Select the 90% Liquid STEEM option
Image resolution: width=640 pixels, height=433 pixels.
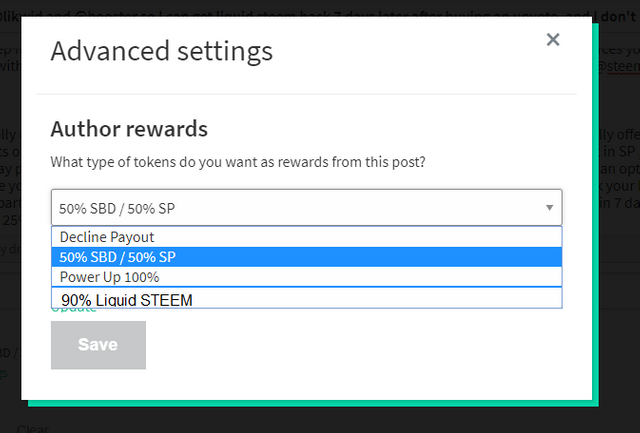[x=307, y=298]
